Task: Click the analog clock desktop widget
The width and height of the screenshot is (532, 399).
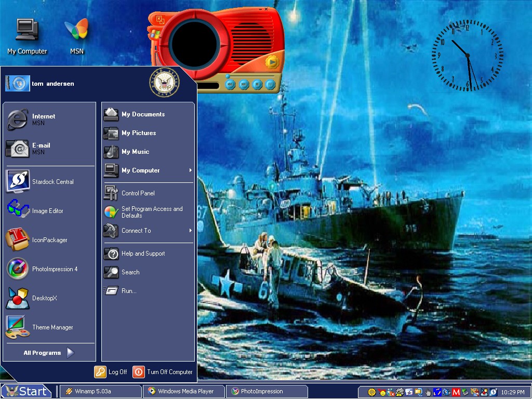Action: [467, 55]
